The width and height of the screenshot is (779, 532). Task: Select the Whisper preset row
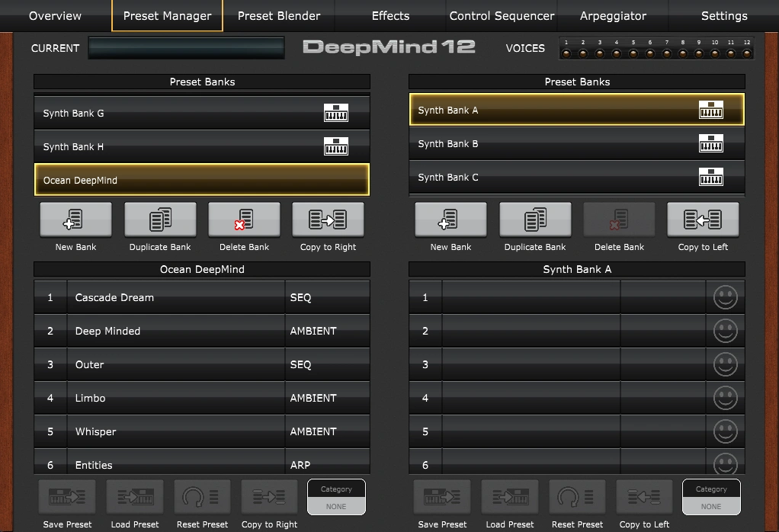point(175,431)
